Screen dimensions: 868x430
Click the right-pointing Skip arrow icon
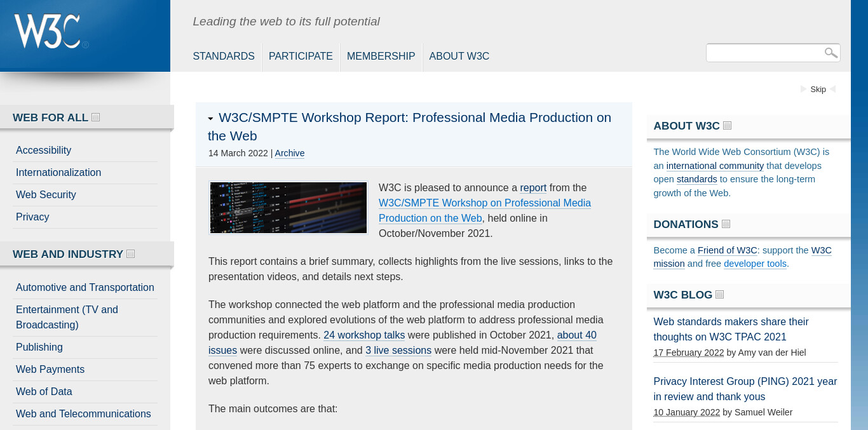click(803, 90)
